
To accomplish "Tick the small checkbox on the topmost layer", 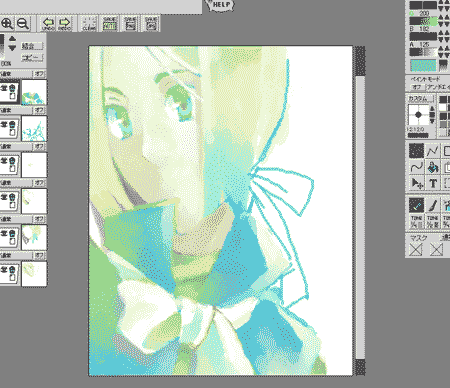I will tap(12, 97).
